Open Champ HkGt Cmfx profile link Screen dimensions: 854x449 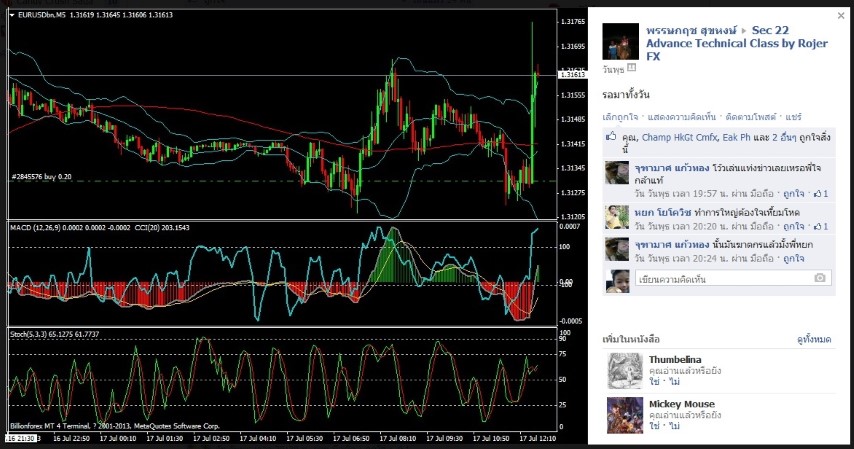point(680,137)
